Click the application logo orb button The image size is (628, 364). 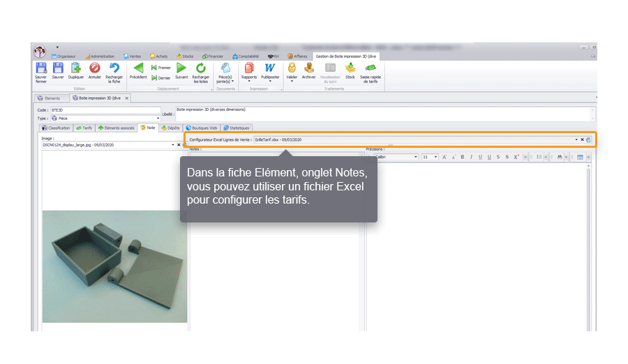click(x=40, y=51)
